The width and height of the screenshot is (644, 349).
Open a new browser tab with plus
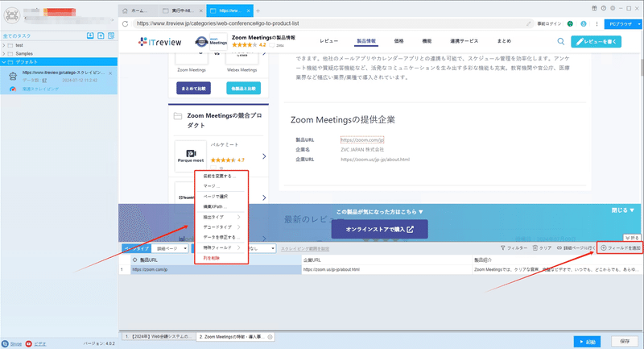tap(258, 10)
